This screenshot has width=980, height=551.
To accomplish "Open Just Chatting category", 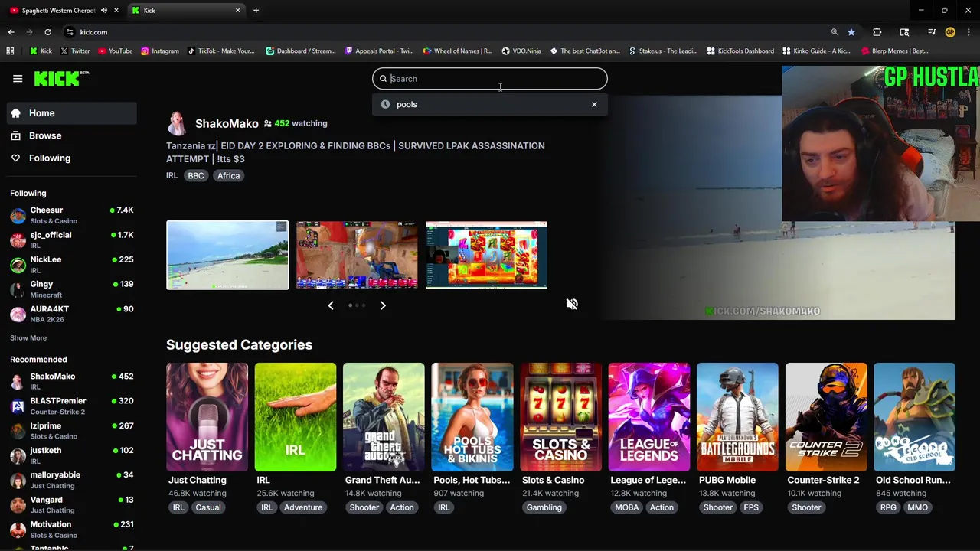I will [207, 417].
